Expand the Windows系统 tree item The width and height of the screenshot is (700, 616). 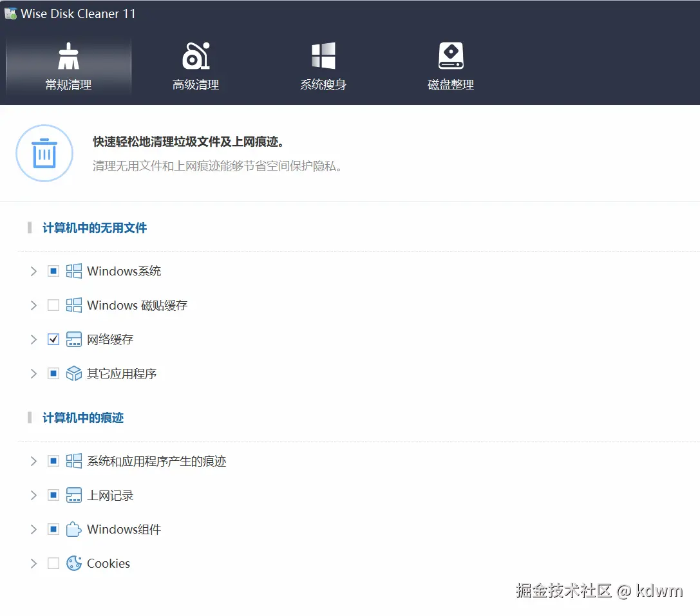click(x=33, y=271)
